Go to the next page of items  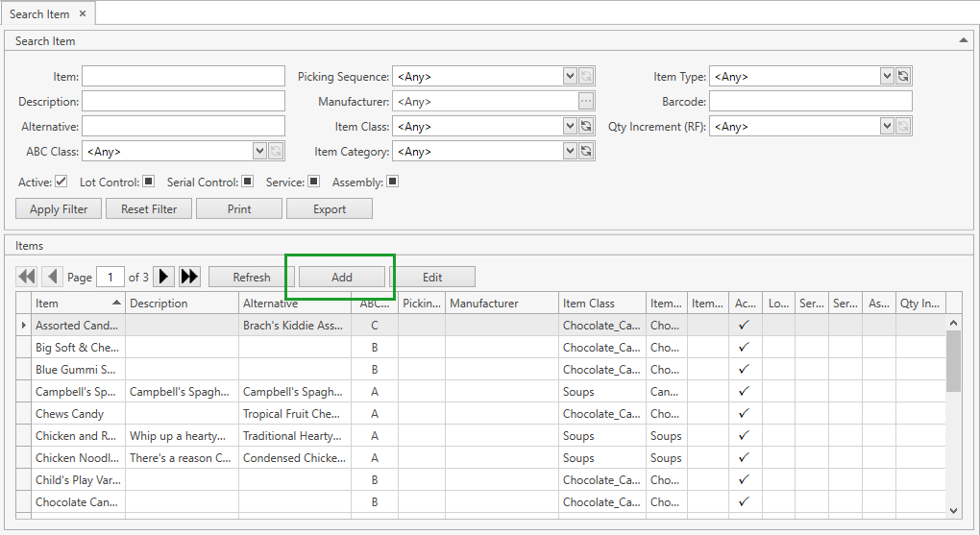[x=164, y=277]
